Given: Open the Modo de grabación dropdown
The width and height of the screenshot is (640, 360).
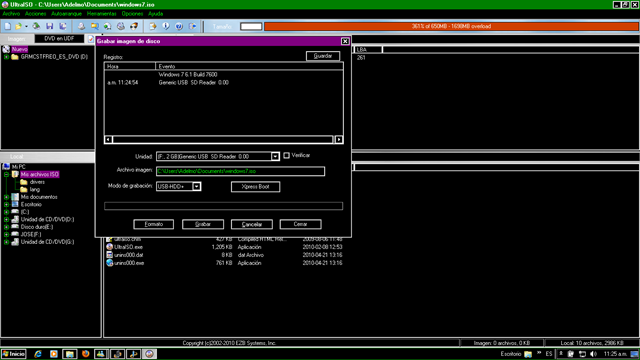Looking at the screenshot, I should [x=196, y=187].
